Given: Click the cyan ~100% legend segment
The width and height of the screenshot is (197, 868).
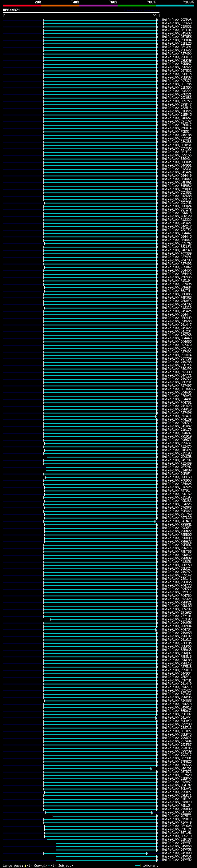Looking at the screenshot, I should [x=175, y=6].
